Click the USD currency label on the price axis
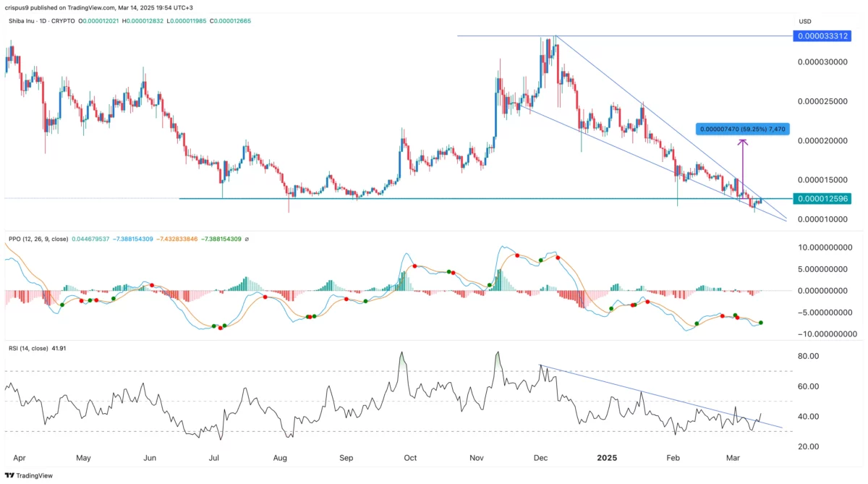This screenshot has width=868, height=484. click(x=805, y=22)
